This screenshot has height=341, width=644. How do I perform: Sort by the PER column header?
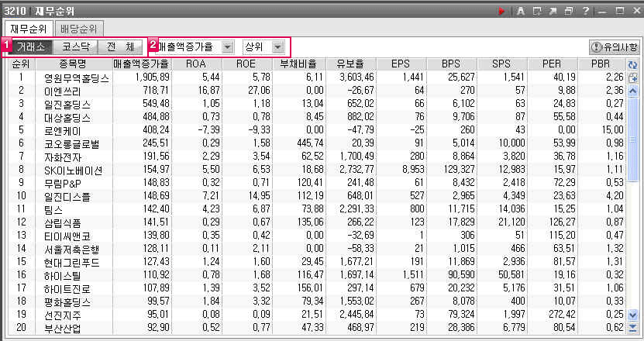[x=553, y=64]
